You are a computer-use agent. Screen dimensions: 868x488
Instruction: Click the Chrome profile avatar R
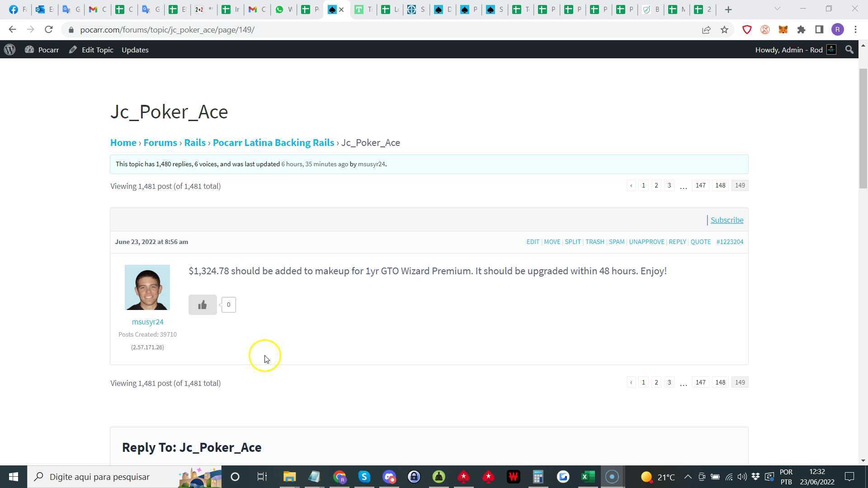[837, 30]
